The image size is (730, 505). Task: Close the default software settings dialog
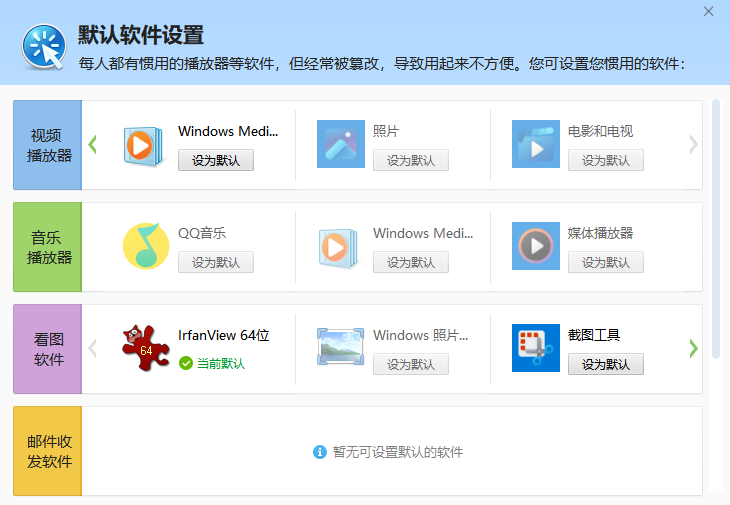(x=708, y=11)
